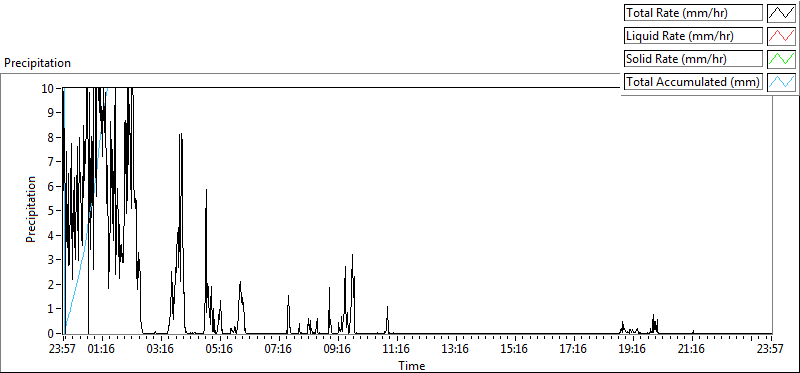Click the 21:16 time axis label
Screen dimensions: 800x373
[x=692, y=350]
